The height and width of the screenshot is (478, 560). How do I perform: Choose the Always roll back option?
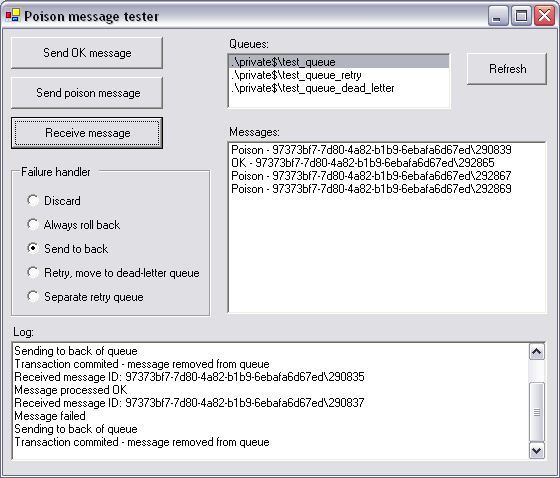point(74,225)
